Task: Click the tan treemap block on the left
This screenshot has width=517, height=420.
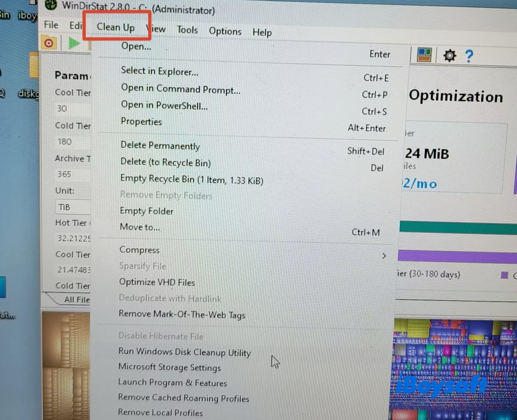Action: click(66, 366)
